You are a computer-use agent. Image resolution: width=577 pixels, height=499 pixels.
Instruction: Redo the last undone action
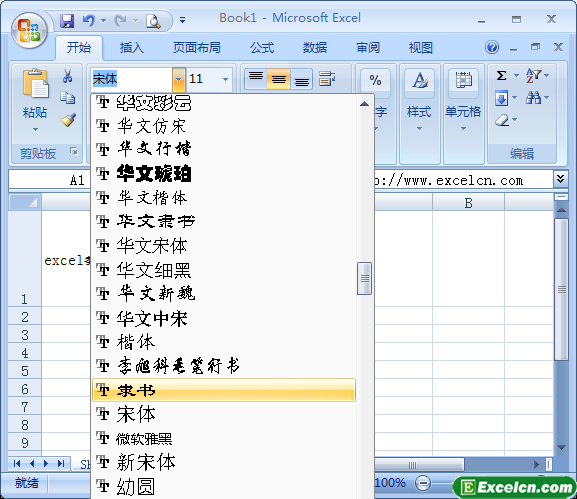pos(120,21)
